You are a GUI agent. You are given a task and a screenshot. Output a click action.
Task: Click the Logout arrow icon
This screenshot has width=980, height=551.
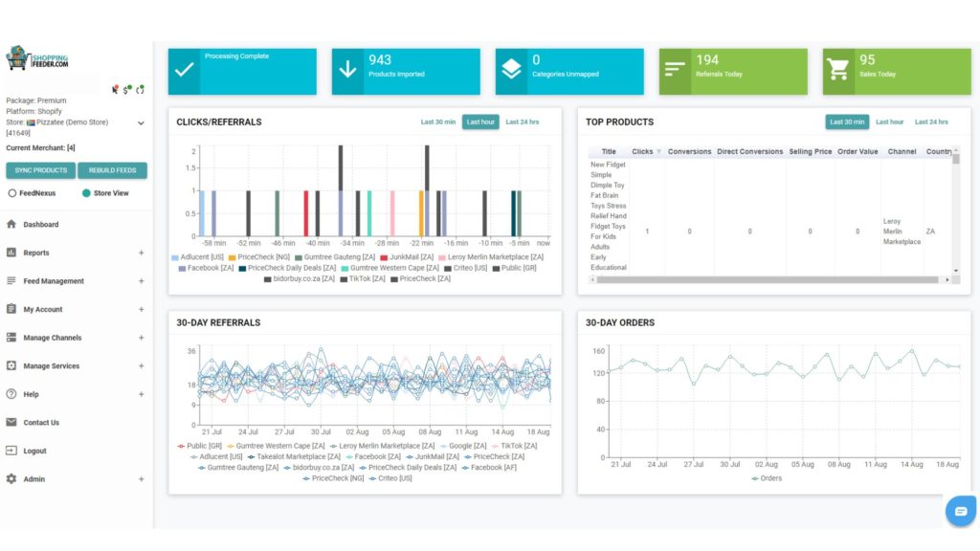[x=11, y=451]
